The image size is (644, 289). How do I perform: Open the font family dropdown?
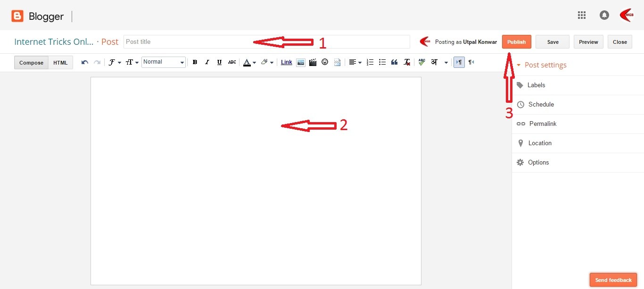[x=115, y=62]
